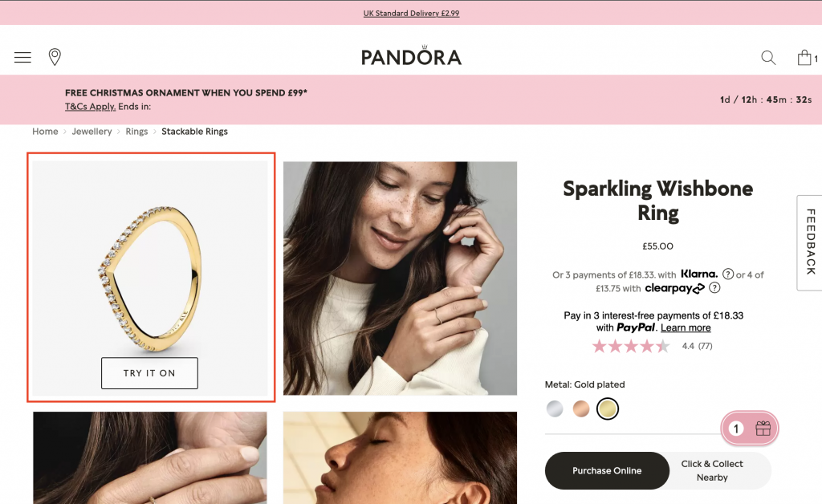This screenshot has height=504, width=822.
Task: Click the Learn more PayPal link
Action: pyautogui.click(x=685, y=327)
